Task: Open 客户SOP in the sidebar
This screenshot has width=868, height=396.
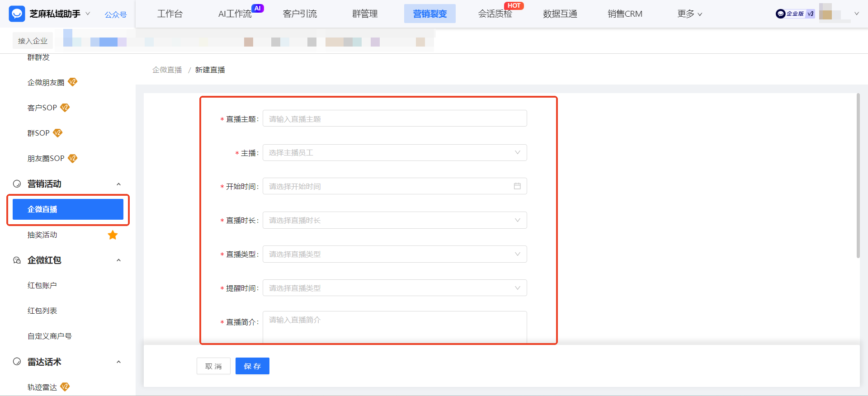Action: pyautogui.click(x=42, y=108)
